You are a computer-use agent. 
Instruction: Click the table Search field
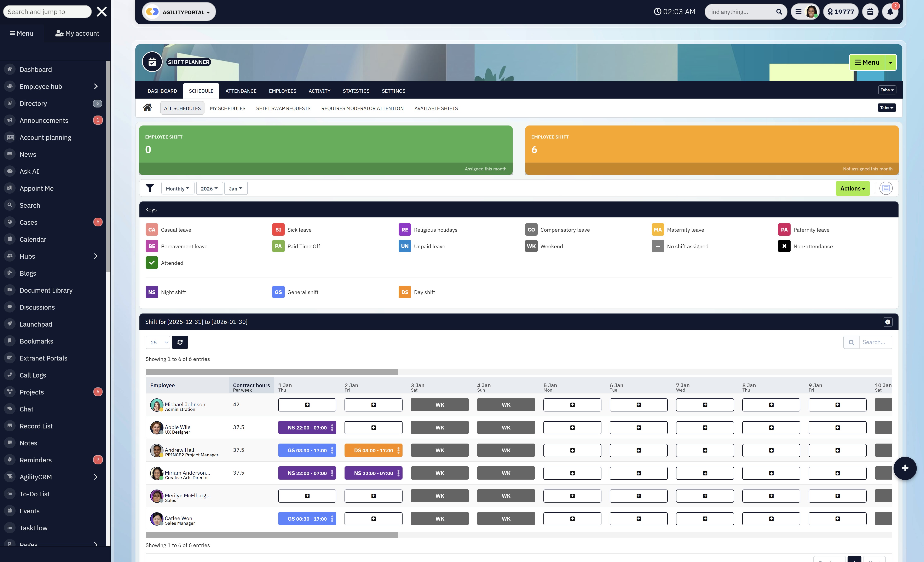(x=875, y=342)
